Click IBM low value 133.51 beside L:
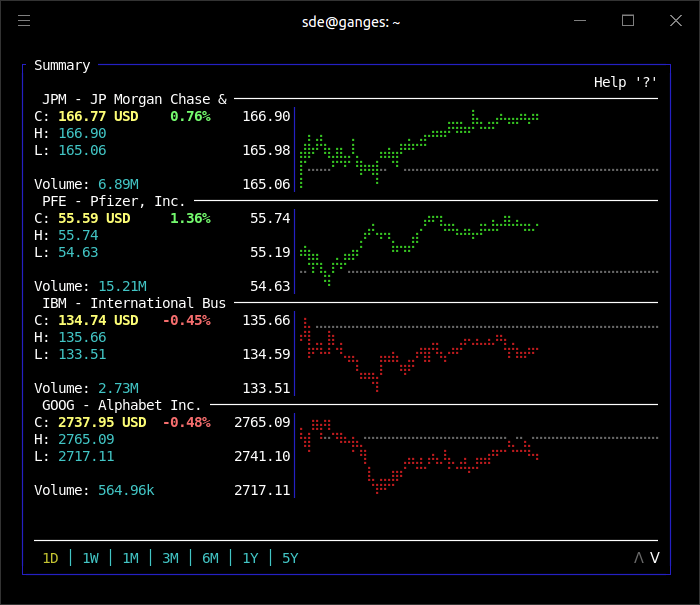This screenshot has width=700, height=605. click(82, 355)
